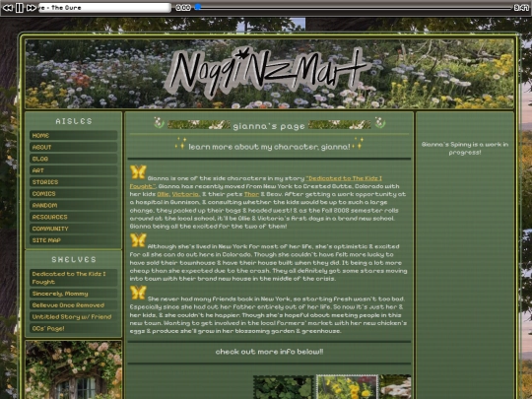
Task: Open the ABOUT aisle link
Action: [73, 147]
